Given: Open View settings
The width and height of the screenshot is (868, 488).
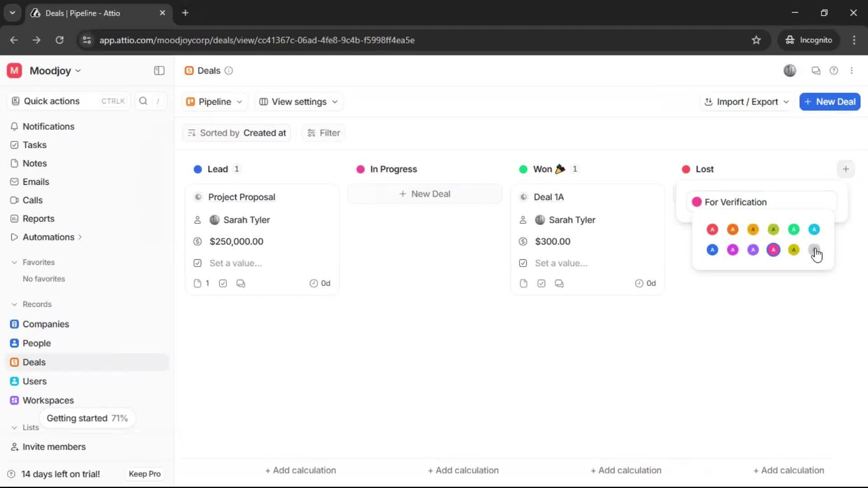Looking at the screenshot, I should pos(298,102).
